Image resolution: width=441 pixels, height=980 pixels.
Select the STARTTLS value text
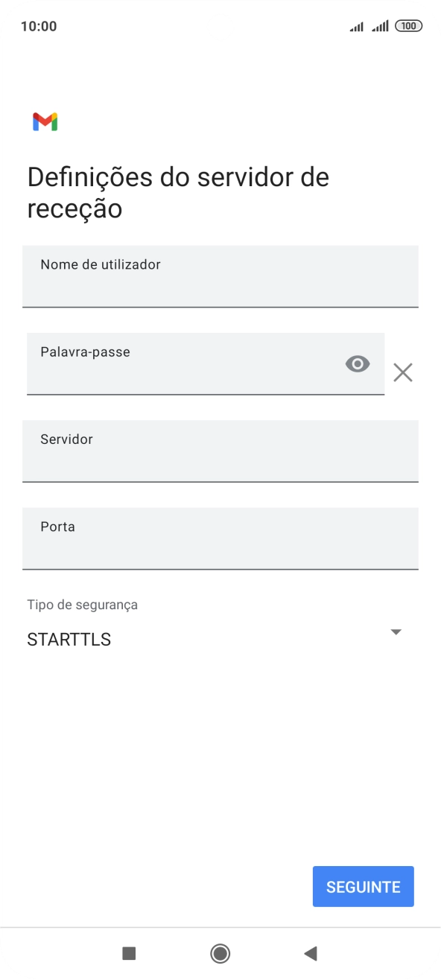coord(69,638)
